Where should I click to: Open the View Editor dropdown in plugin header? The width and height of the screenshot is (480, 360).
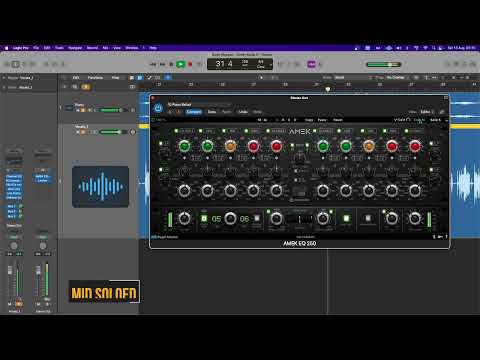click(x=426, y=112)
